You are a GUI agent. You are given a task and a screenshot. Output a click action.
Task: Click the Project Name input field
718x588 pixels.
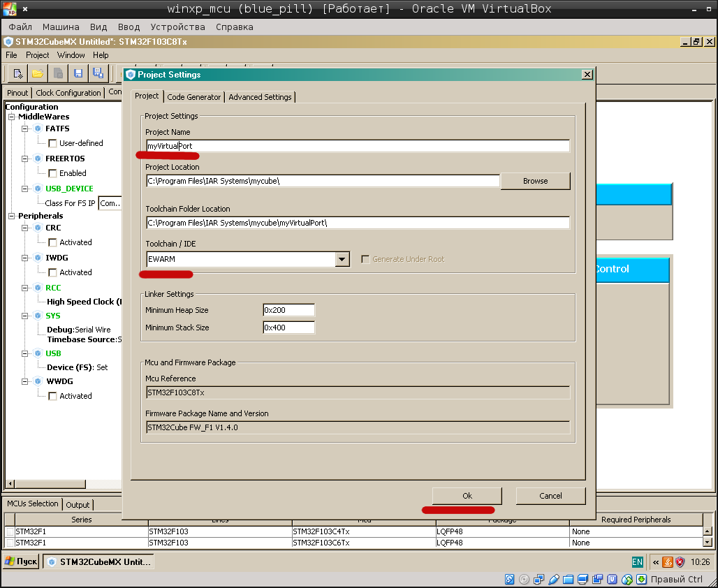(x=358, y=146)
